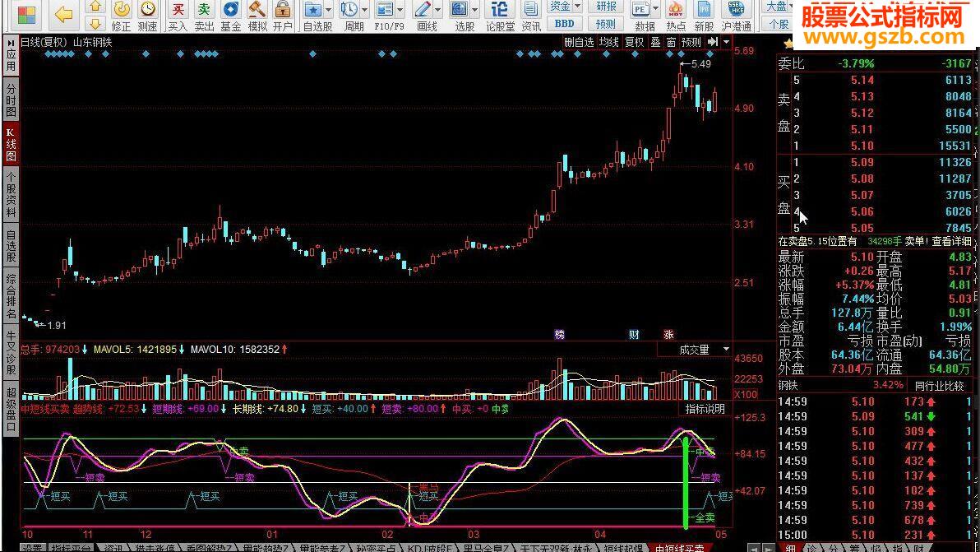Open the 综合排名 sidebar tab

[x=11, y=294]
